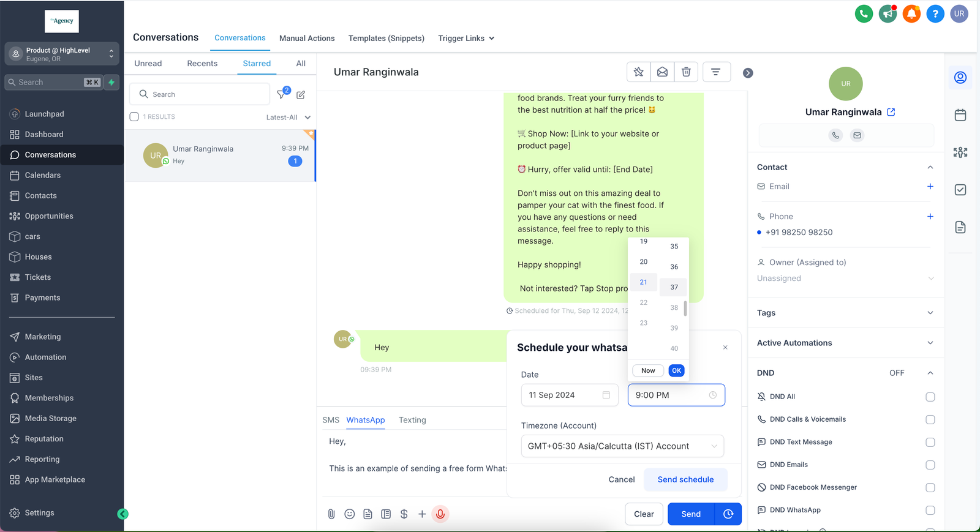Viewport: 980px width, 532px height.
Task: Open the Latest-All sort dropdown
Action: pos(288,118)
